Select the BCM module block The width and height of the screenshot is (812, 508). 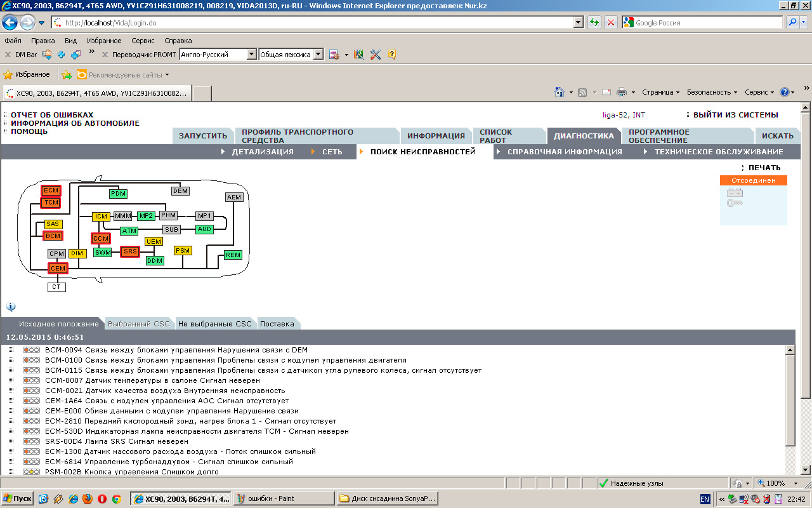53,236
